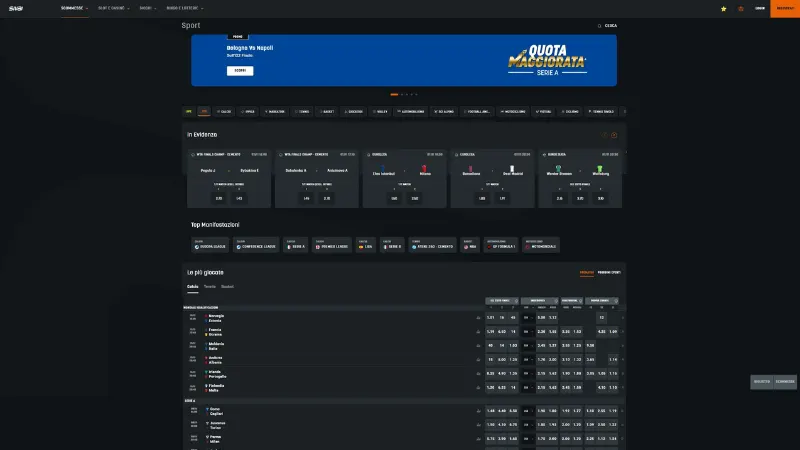
Task: Select the Ippica sport filter chip
Action: point(248,111)
